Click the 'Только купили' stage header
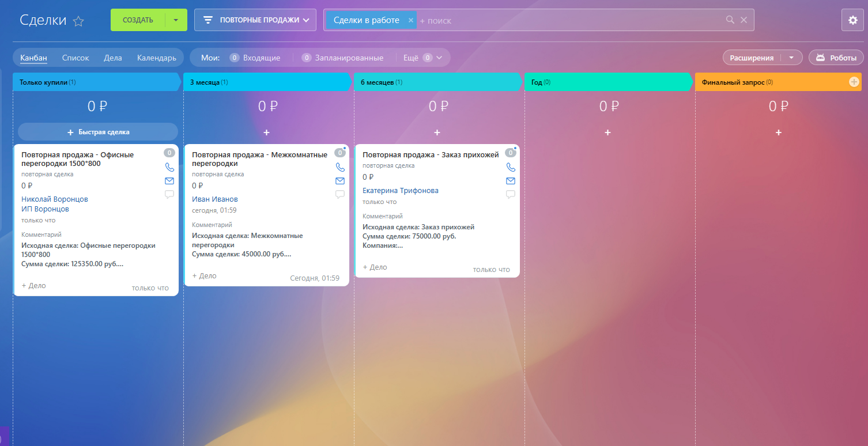This screenshot has height=446, width=868. [x=97, y=82]
